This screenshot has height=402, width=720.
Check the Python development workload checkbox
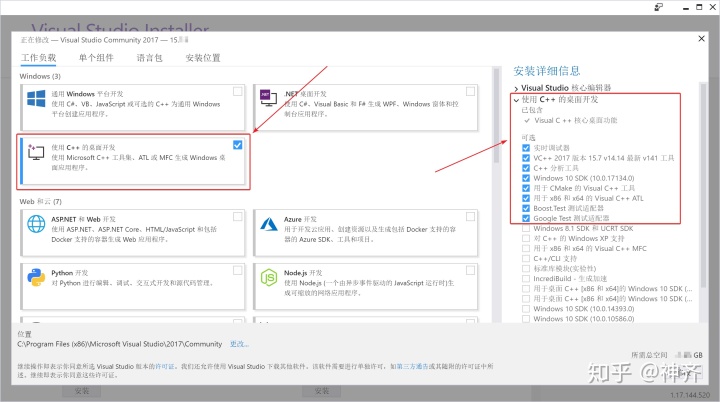[x=237, y=270]
